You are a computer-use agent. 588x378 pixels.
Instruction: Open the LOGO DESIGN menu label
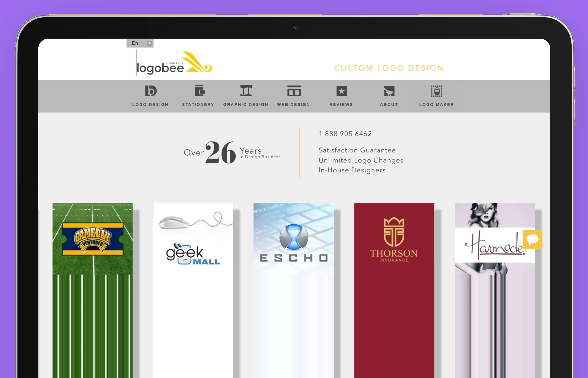(150, 104)
